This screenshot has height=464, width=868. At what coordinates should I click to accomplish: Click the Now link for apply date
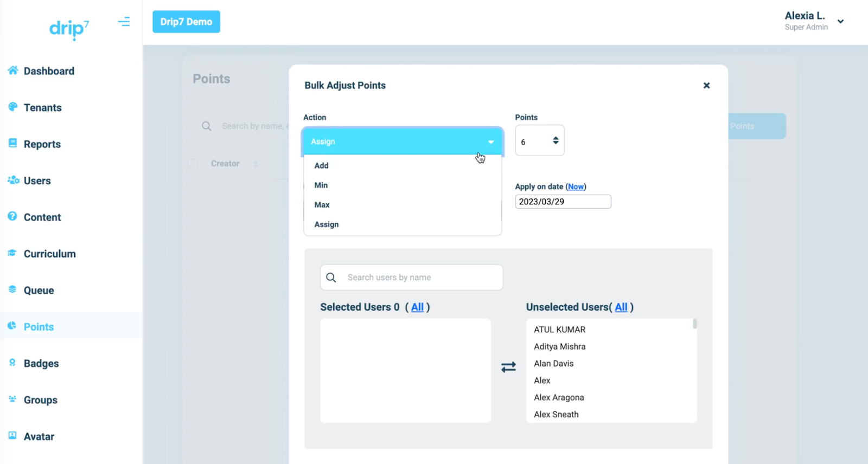[x=576, y=186]
